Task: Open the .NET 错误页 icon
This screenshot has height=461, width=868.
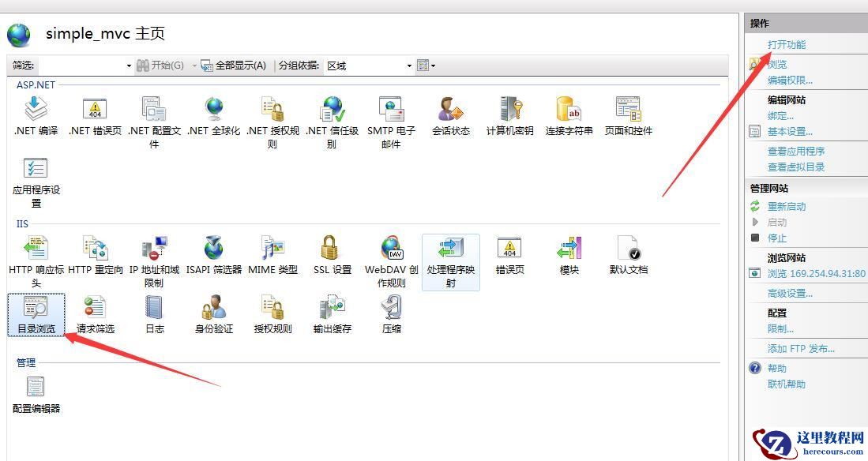Action: tap(95, 108)
